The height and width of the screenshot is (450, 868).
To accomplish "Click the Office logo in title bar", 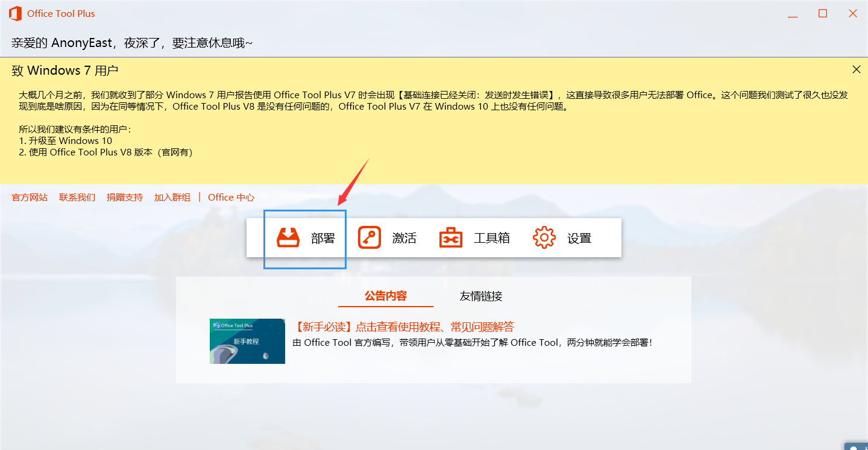I will (15, 13).
